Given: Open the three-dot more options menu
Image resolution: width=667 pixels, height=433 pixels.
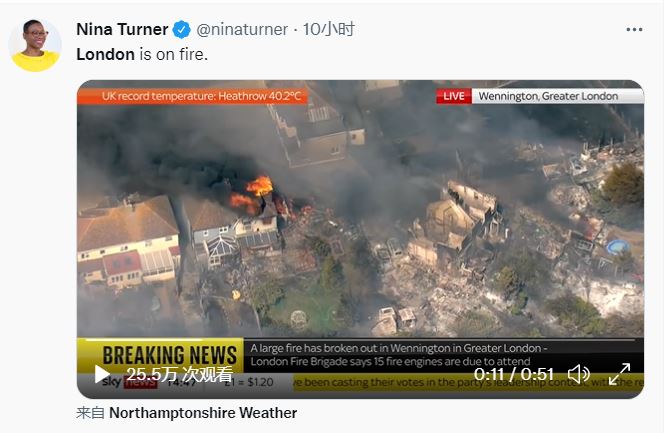Looking at the screenshot, I should (x=634, y=29).
